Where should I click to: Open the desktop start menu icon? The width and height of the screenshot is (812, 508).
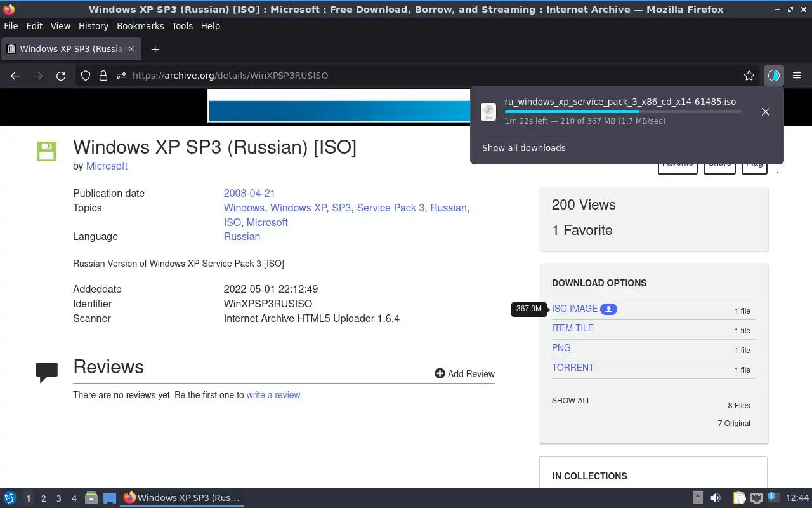(x=10, y=498)
